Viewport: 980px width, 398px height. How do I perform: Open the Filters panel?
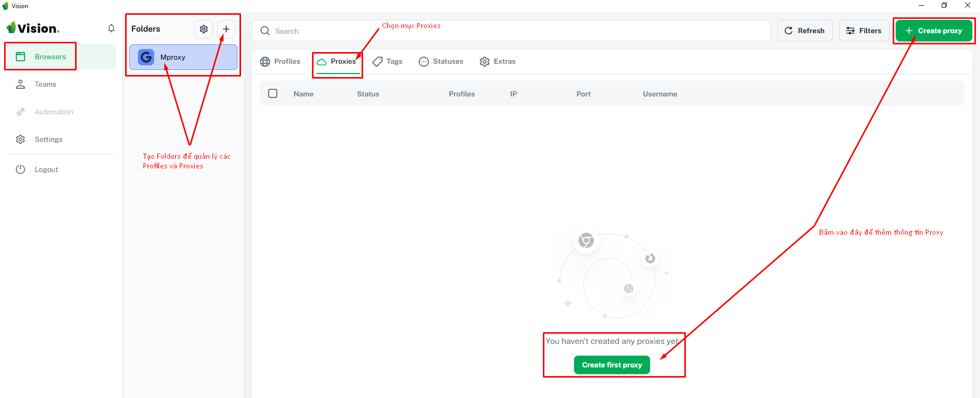pyautogui.click(x=864, y=31)
